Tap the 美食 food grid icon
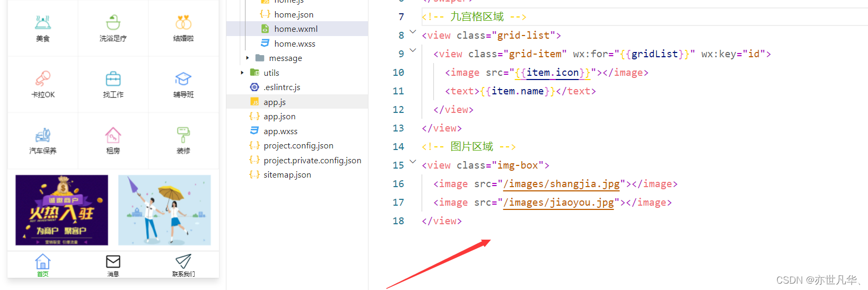The image size is (868, 290). tap(43, 22)
